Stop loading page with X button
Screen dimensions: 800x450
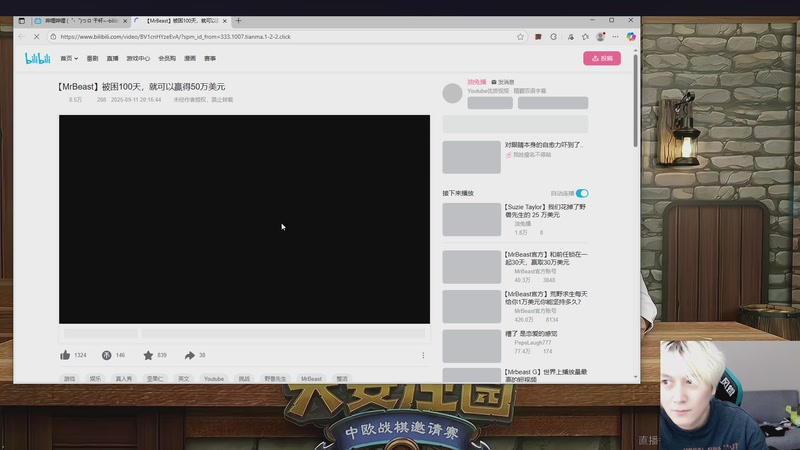coord(36,37)
